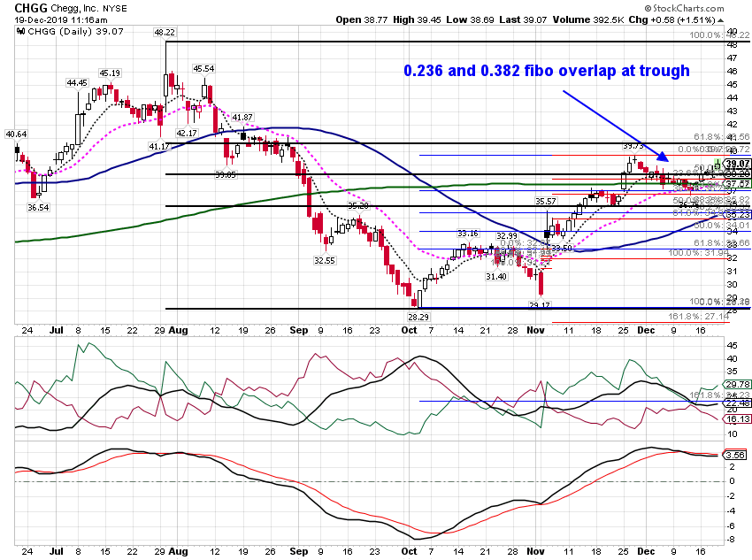Select the 32.99 price label
Image resolution: width=752 pixels, height=560 pixels.
pyautogui.click(x=507, y=235)
